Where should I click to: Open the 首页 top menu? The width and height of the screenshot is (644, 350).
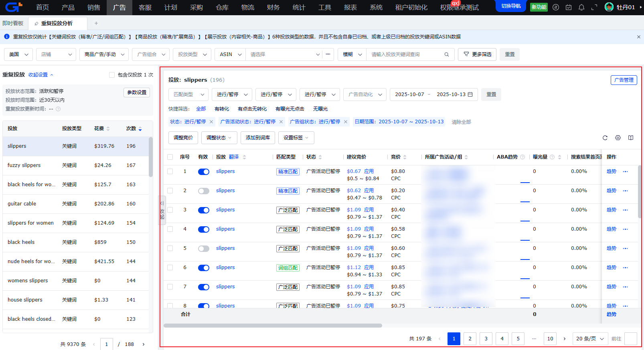pyautogui.click(x=43, y=8)
